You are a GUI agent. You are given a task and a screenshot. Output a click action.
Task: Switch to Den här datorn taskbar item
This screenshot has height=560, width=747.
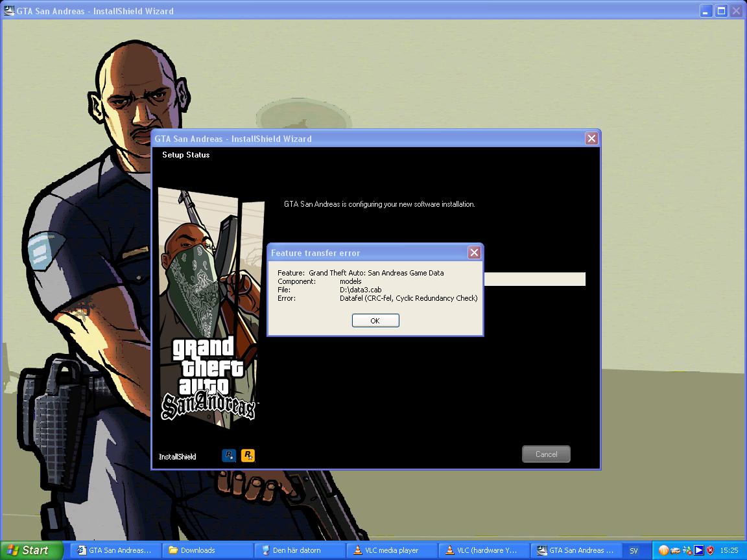(x=299, y=550)
